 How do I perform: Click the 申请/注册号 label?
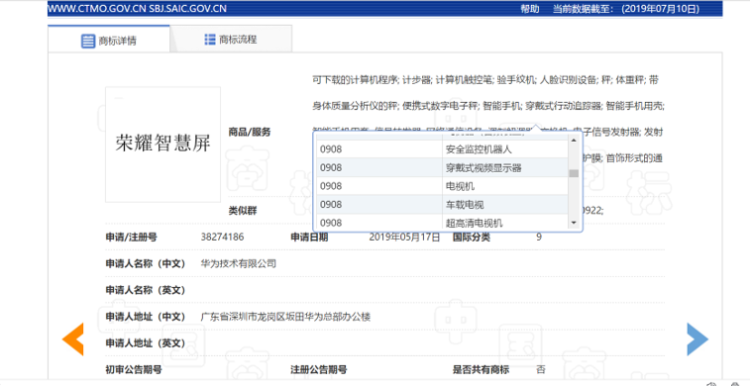pos(131,237)
